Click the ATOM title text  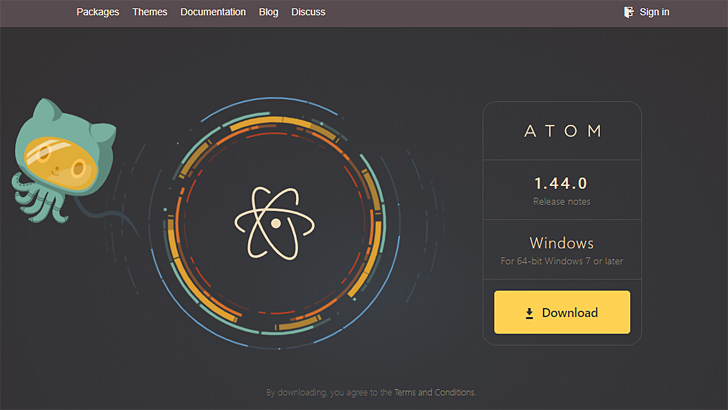click(562, 131)
